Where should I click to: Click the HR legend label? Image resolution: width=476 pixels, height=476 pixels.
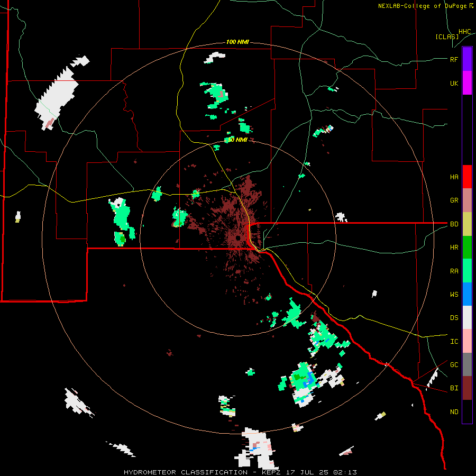coord(454,248)
